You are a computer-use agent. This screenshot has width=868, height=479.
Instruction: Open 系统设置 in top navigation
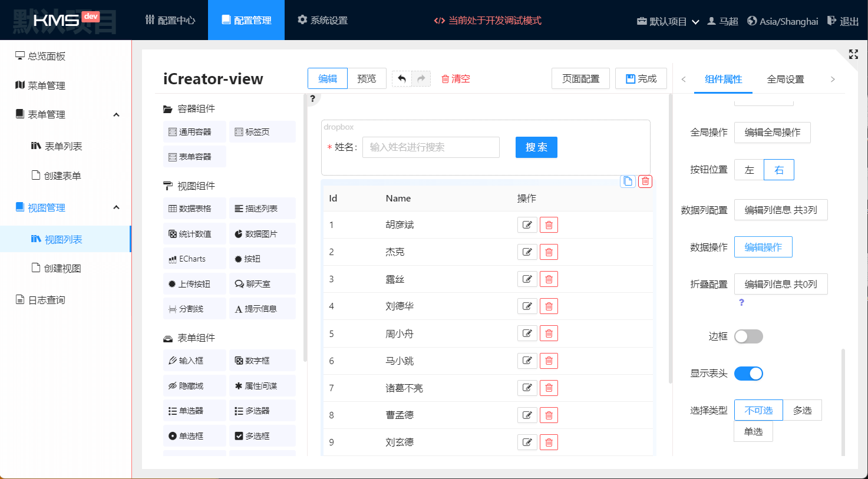(322, 21)
